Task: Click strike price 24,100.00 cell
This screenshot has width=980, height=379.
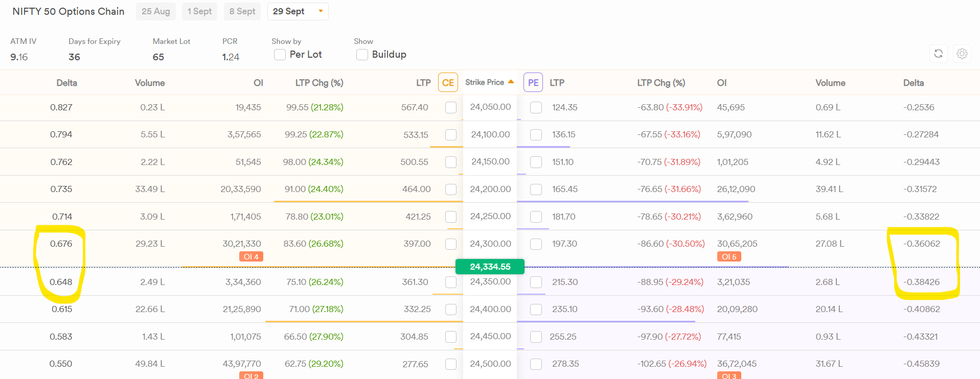Action: coord(490,134)
